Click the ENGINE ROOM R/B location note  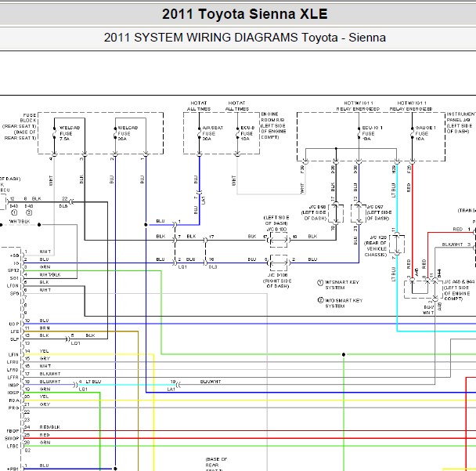(273, 125)
